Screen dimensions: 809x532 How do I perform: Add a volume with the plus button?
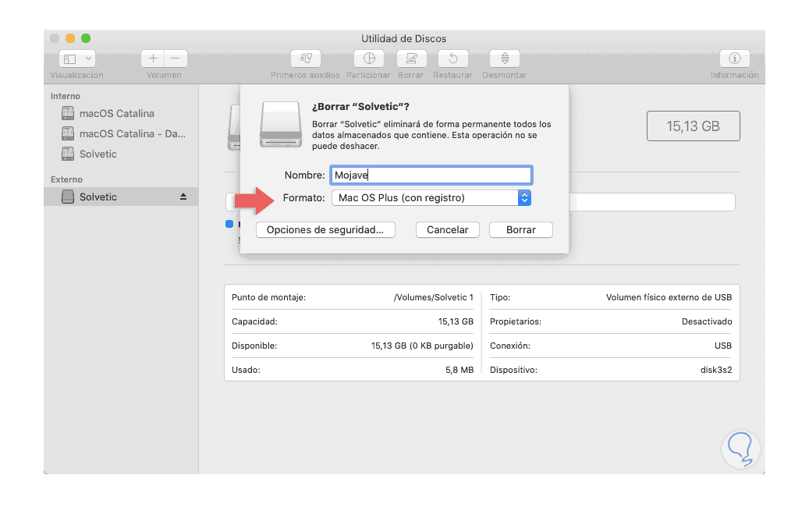coord(153,59)
